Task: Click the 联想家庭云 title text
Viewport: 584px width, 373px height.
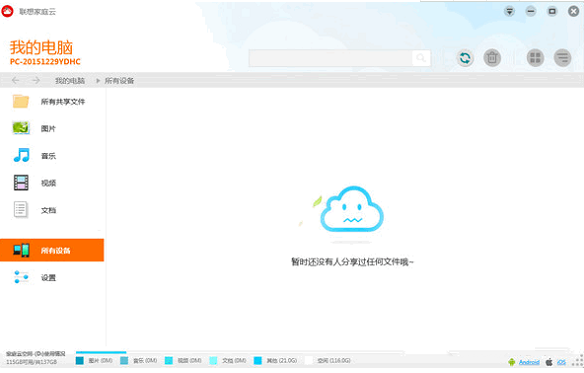Action: [37, 12]
